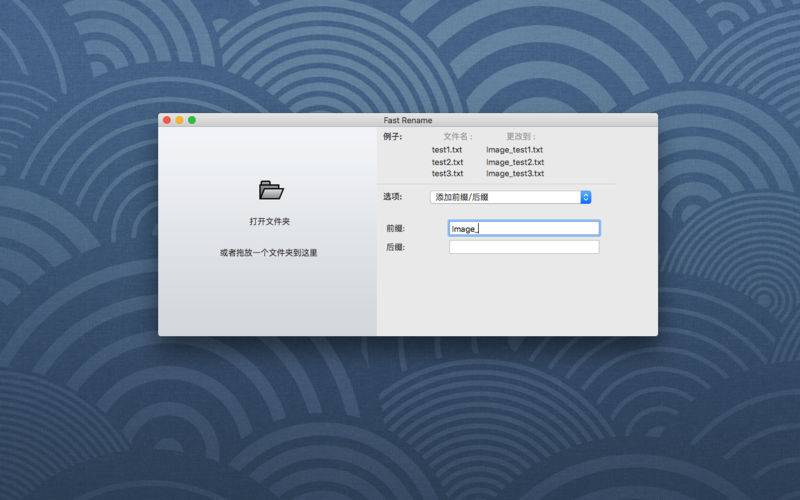This screenshot has height=500, width=800.
Task: Click the blue dropdown arrow stepper
Action: pyautogui.click(x=586, y=197)
